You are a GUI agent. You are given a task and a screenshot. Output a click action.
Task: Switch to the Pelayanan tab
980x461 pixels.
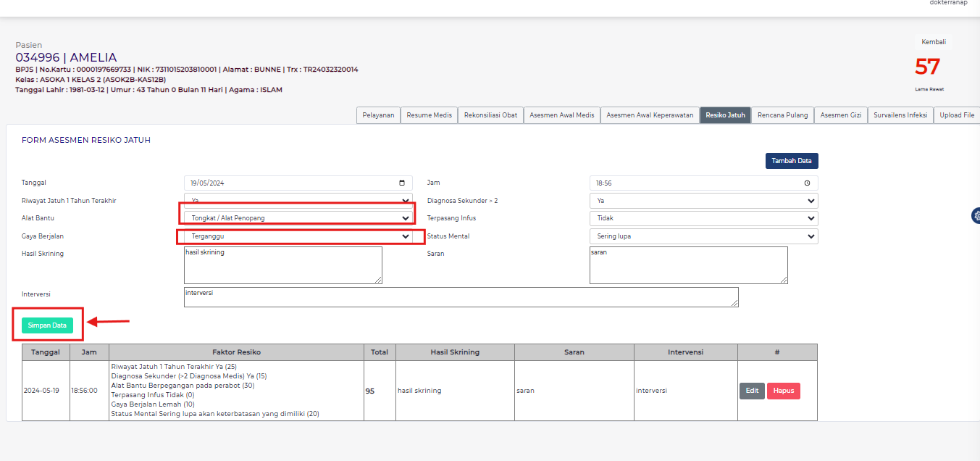tap(378, 115)
